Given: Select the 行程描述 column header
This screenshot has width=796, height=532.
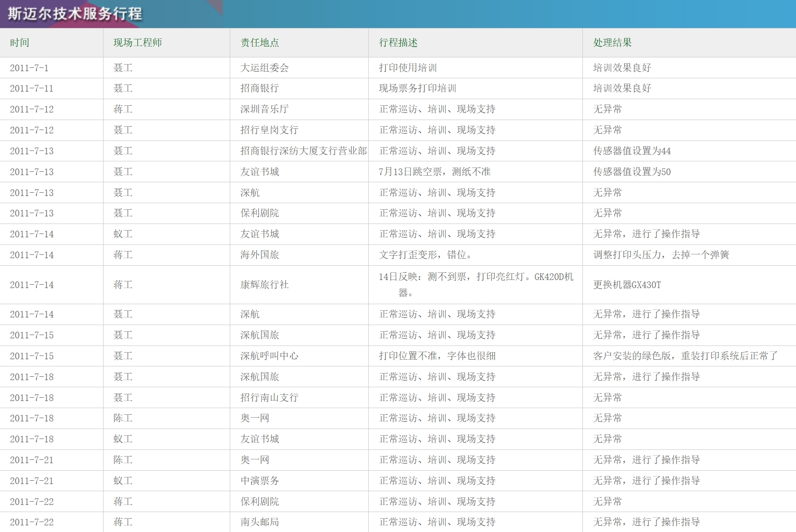Looking at the screenshot, I should click(398, 43).
